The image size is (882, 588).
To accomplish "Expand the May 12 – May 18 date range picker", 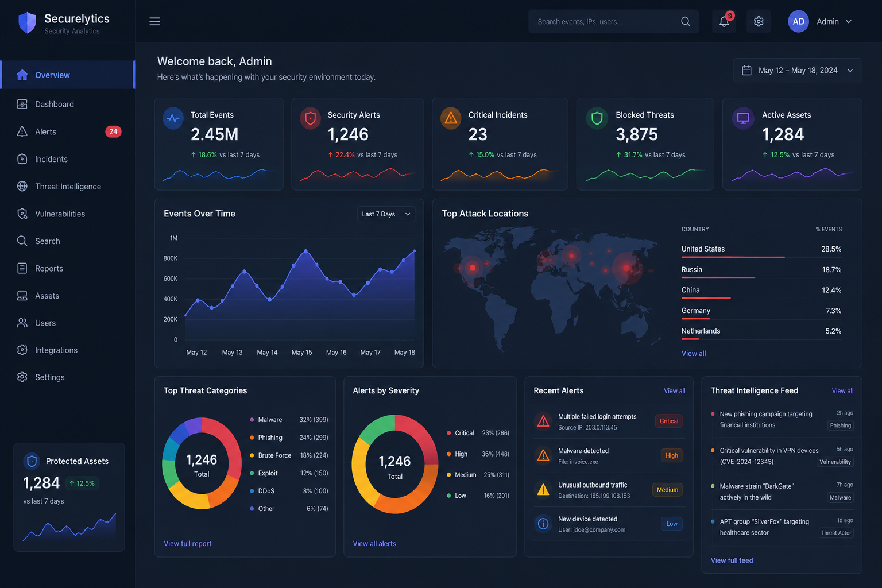I will coord(797,70).
